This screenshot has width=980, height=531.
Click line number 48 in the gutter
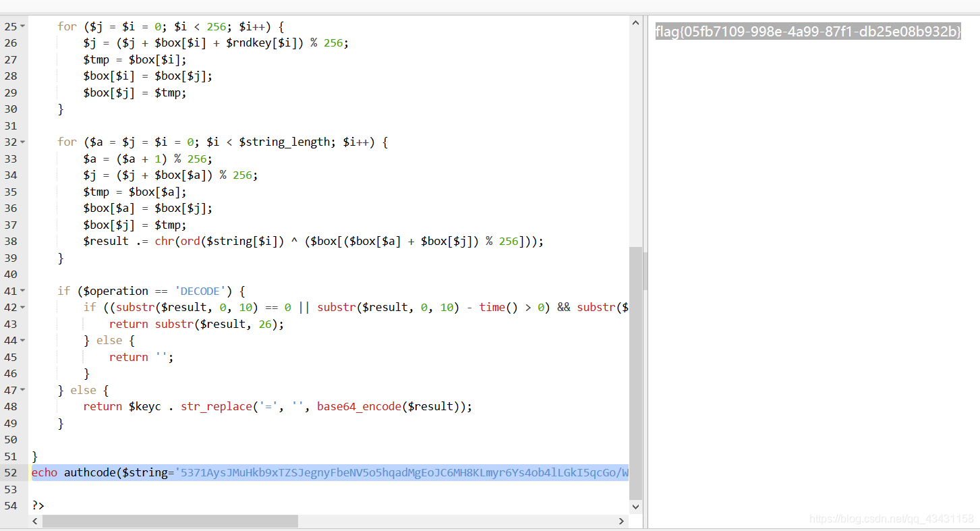coord(10,406)
